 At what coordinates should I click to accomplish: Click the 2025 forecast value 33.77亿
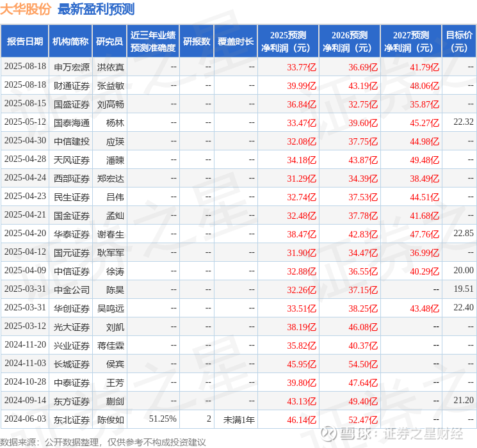coord(302,67)
